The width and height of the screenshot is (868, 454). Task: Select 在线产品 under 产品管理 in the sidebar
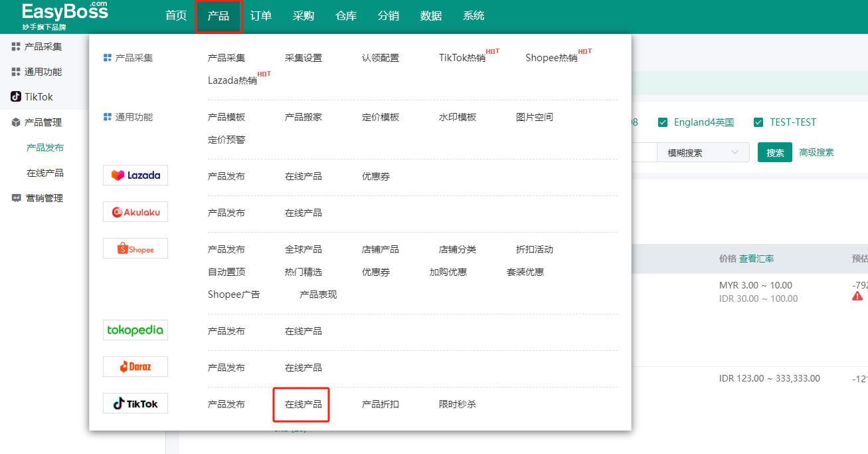(45, 173)
